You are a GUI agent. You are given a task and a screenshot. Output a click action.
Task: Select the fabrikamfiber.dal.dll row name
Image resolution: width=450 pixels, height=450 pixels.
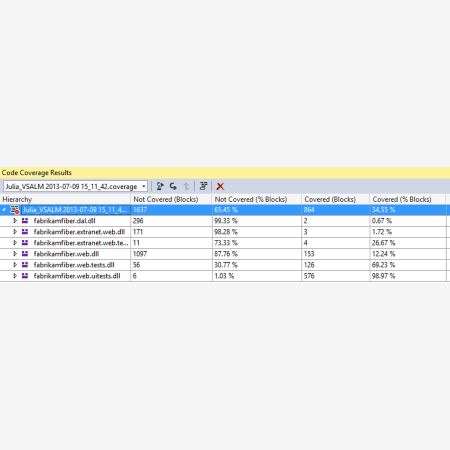coord(65,221)
